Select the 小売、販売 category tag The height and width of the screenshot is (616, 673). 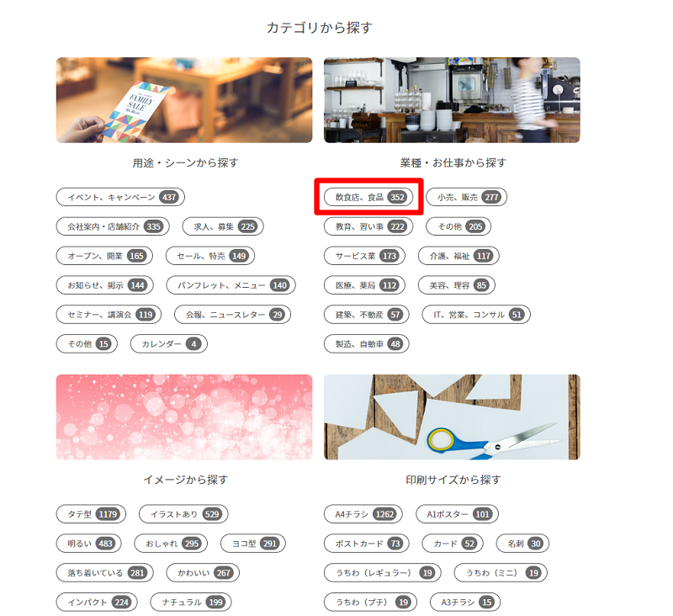coord(467,197)
